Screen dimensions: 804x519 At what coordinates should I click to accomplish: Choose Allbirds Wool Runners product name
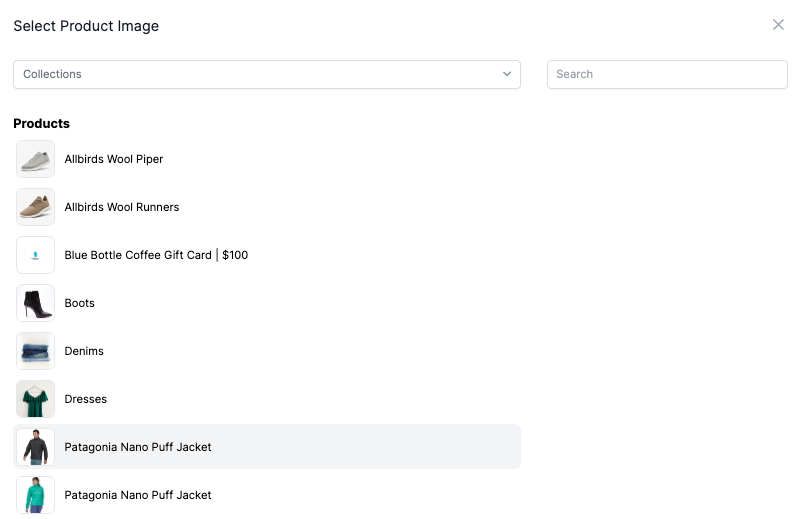pos(122,207)
